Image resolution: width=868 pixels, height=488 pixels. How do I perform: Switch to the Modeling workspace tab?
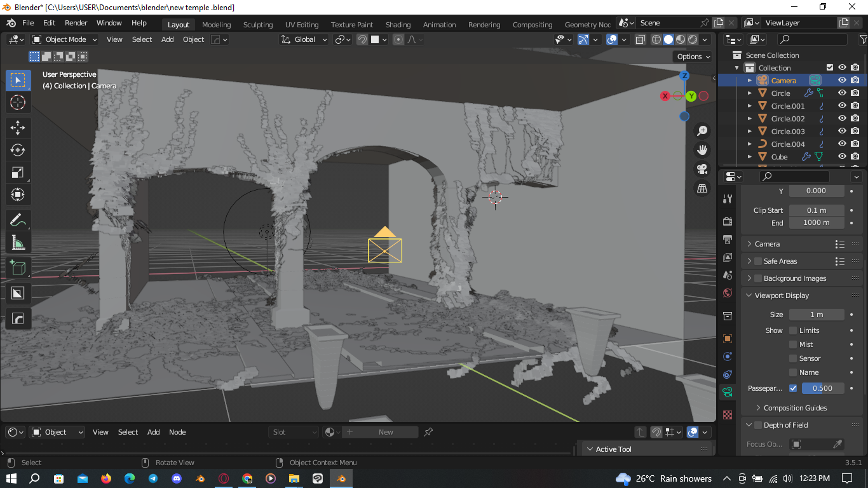[x=216, y=25]
